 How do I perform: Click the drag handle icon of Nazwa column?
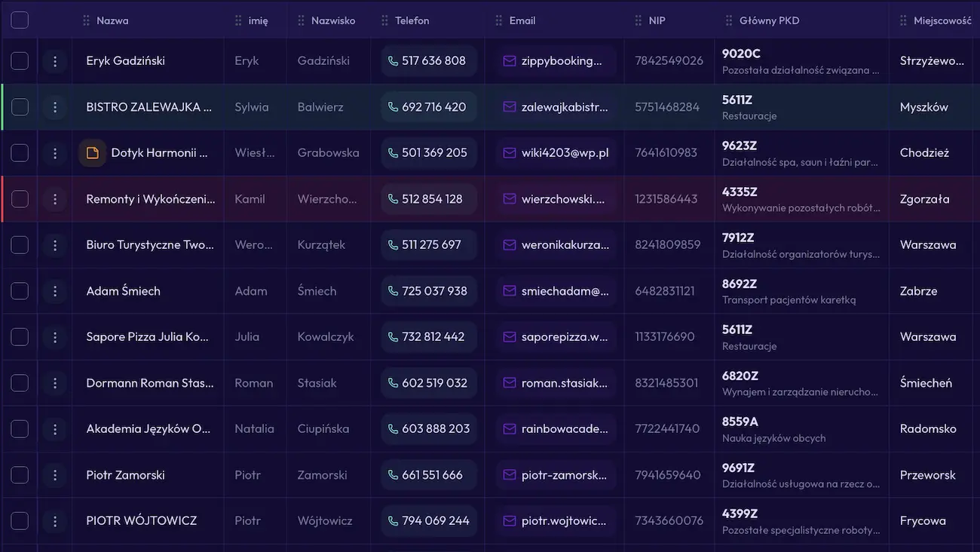point(86,20)
